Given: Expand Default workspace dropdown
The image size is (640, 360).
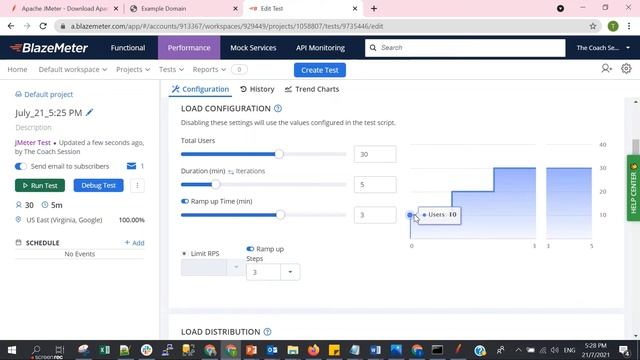Looking at the screenshot, I should click(73, 69).
